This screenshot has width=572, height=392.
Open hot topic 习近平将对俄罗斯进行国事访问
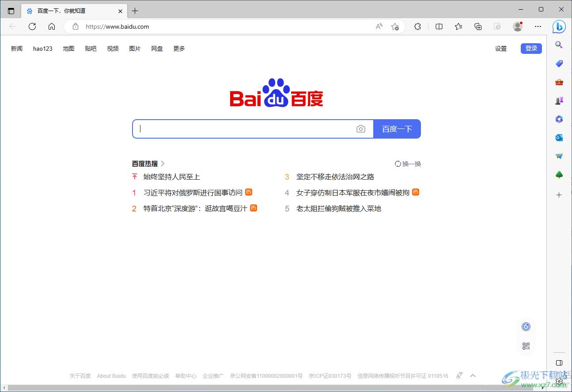coord(193,192)
